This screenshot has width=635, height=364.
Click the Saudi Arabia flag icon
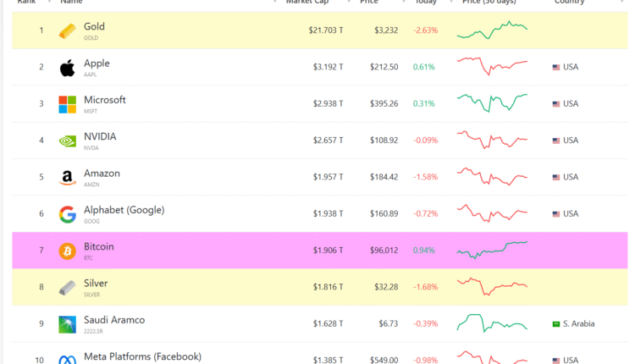coord(556,323)
